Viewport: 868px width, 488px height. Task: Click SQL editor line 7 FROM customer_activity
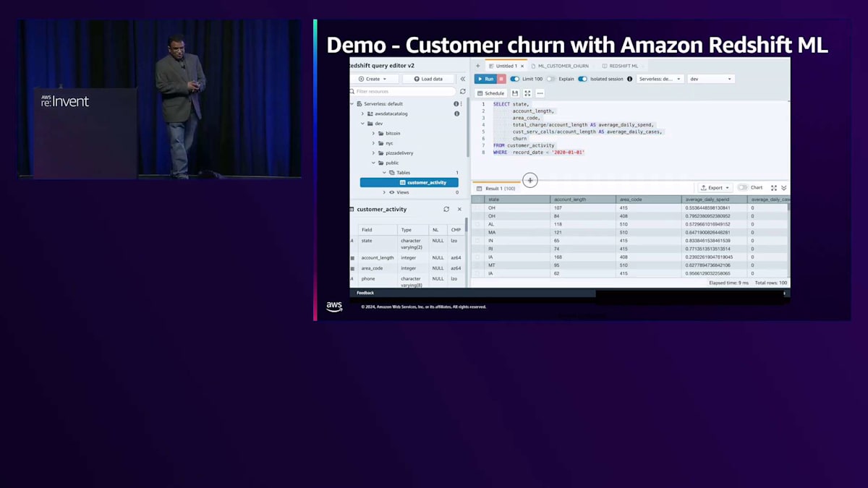coord(524,145)
